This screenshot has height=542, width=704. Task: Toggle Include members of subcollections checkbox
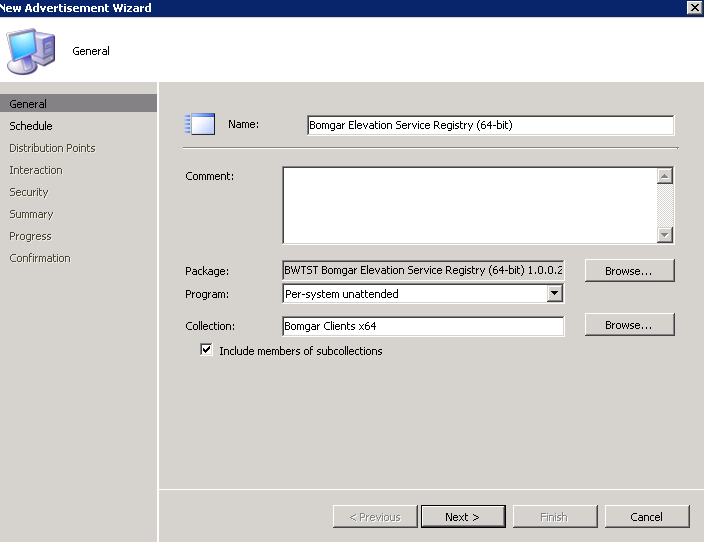click(206, 350)
